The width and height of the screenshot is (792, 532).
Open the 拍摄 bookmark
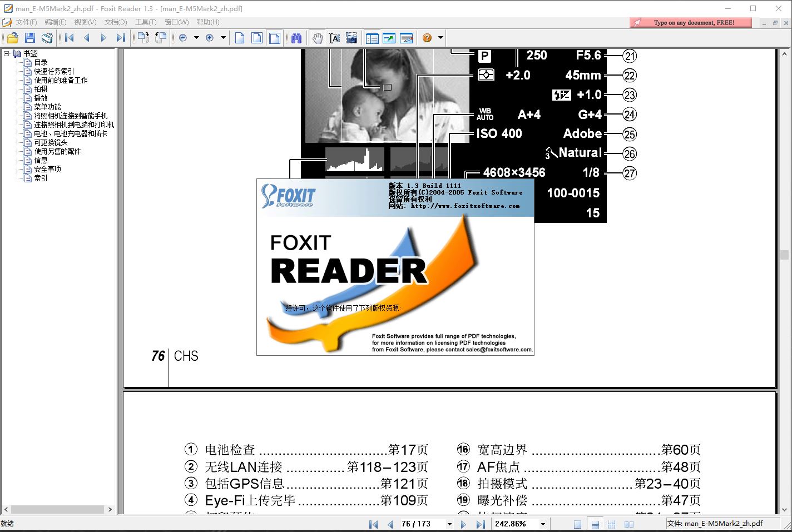point(41,89)
